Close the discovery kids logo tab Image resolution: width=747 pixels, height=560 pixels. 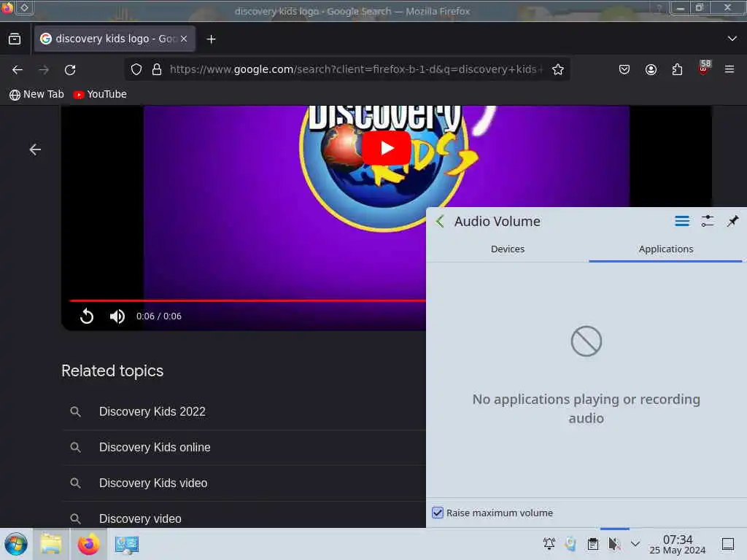[184, 39]
